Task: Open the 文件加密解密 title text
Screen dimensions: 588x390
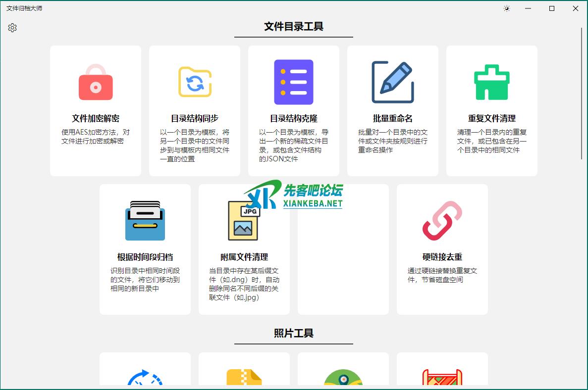Action: tap(96, 119)
